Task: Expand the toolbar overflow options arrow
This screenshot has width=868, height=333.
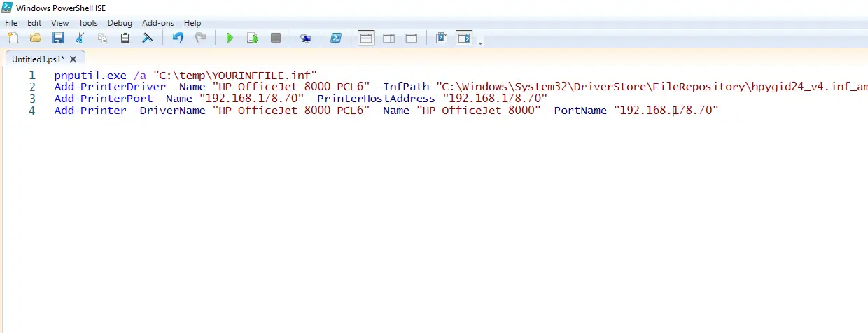Action: [x=480, y=43]
